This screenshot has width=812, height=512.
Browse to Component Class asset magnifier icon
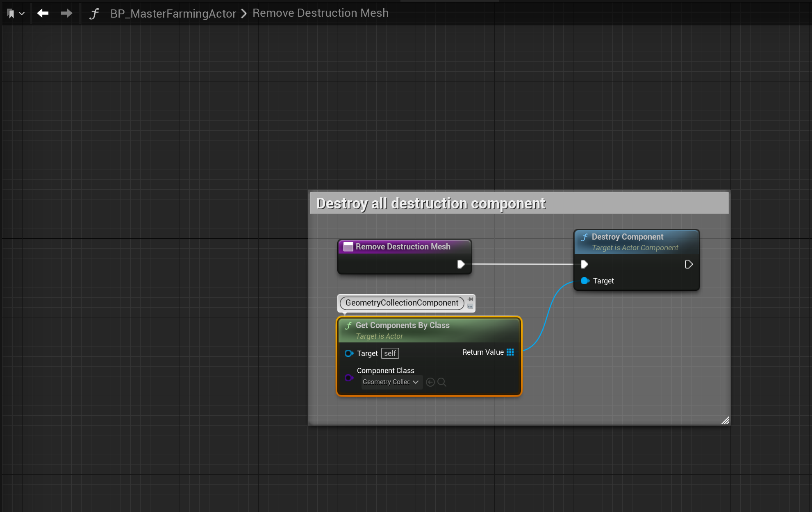442,382
